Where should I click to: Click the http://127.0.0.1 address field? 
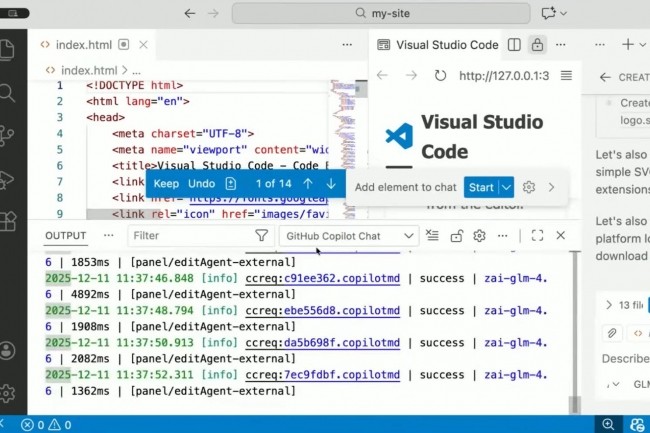pyautogui.click(x=504, y=76)
